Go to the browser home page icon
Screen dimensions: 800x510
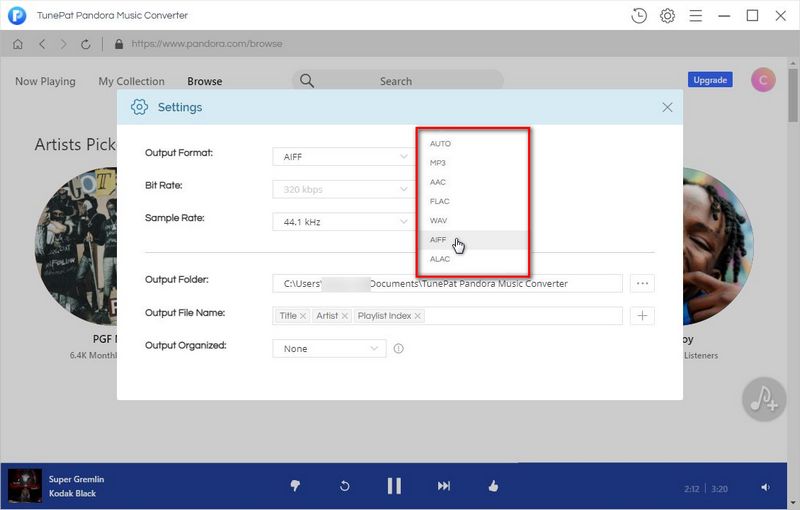coord(18,44)
